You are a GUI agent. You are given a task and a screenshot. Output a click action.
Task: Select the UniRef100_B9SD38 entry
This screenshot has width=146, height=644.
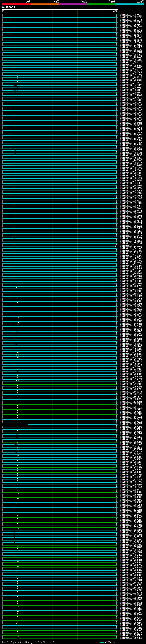(131, 50)
